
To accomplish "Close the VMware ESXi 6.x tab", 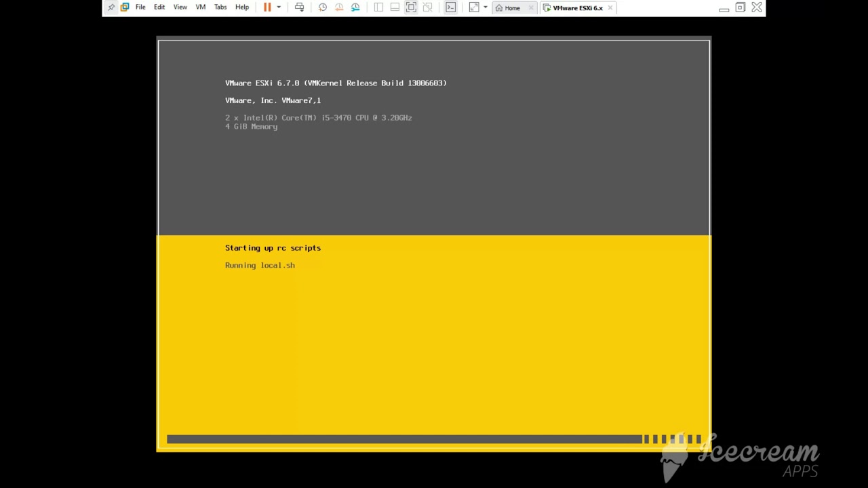I will [610, 8].
